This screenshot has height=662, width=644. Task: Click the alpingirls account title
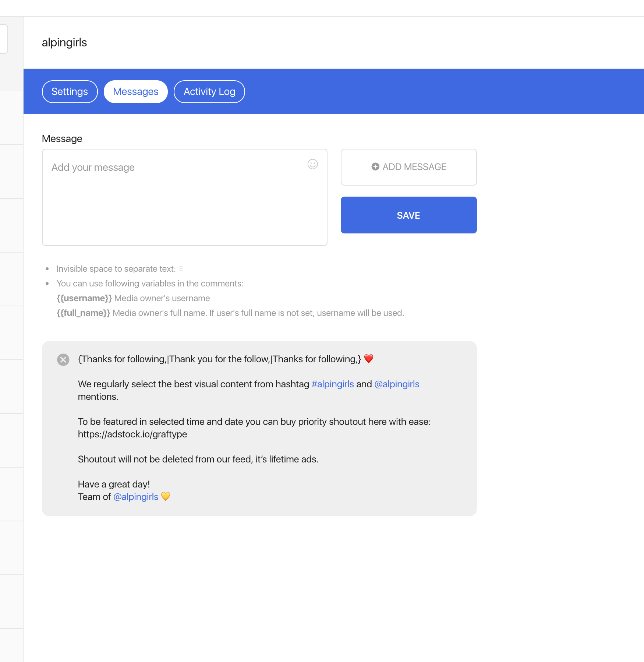pos(64,43)
